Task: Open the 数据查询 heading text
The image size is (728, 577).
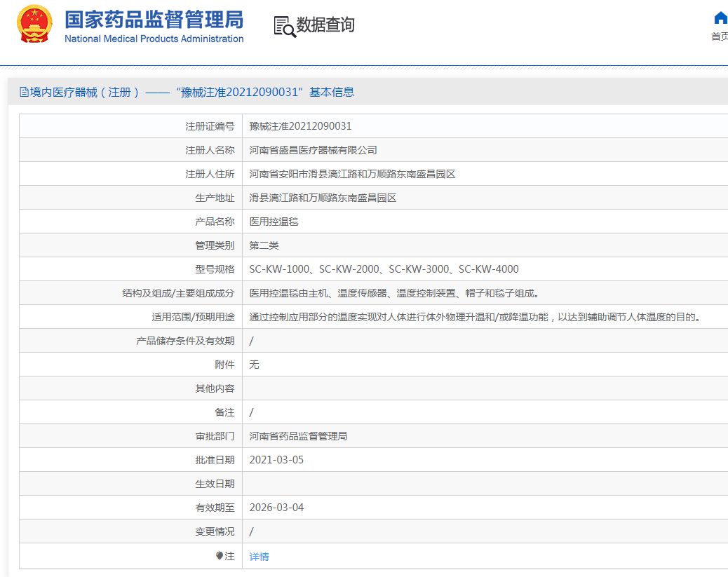Action: pyautogui.click(x=325, y=25)
